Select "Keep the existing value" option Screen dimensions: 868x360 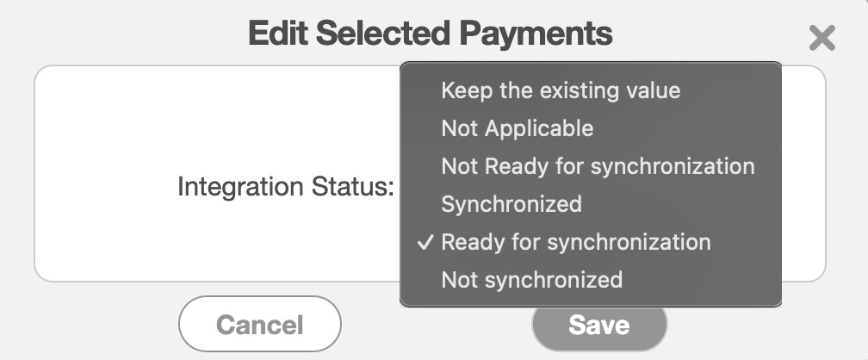(x=561, y=90)
